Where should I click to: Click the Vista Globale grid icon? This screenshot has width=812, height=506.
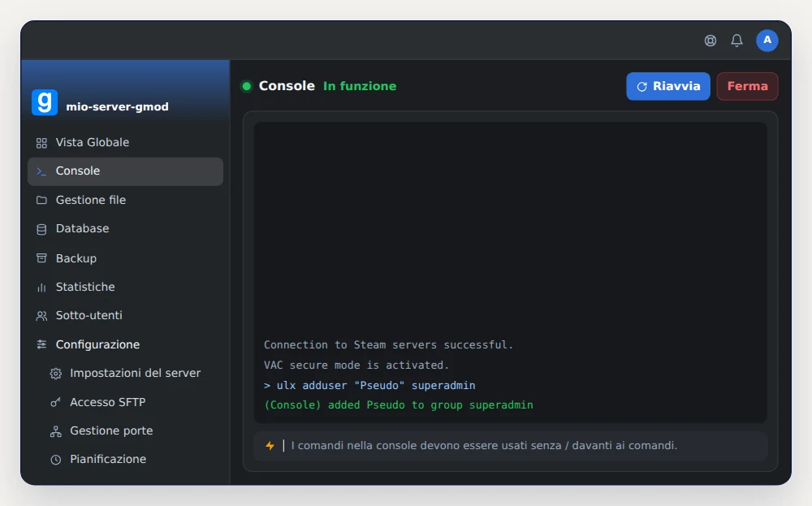(x=41, y=143)
